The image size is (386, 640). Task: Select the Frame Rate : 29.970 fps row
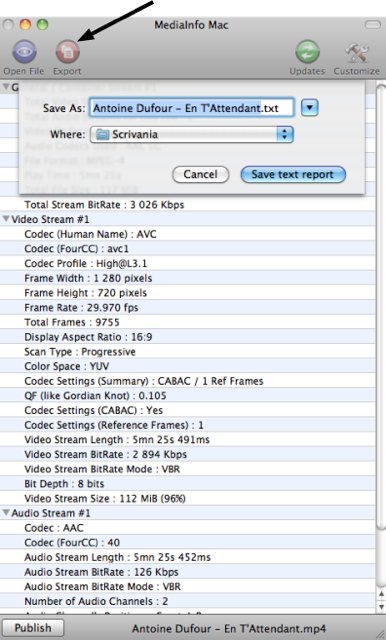[x=187, y=307]
